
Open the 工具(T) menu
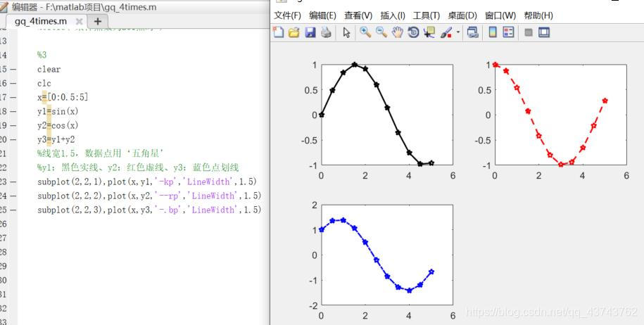pyautogui.click(x=427, y=15)
